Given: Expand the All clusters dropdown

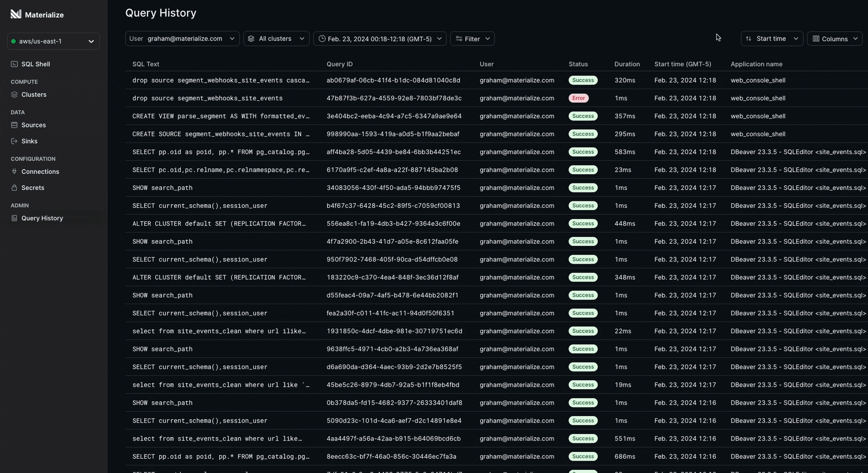Looking at the screenshot, I should [x=277, y=39].
